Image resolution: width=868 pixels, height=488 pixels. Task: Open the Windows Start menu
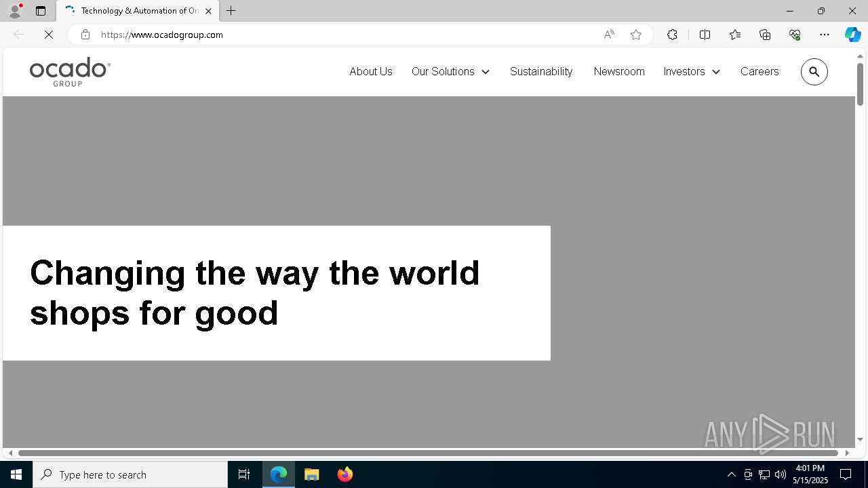click(16, 474)
